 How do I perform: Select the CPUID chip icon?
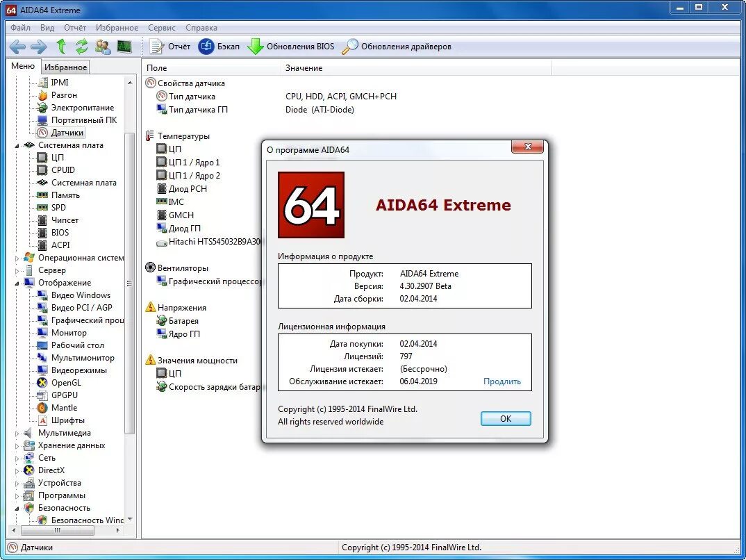point(43,170)
